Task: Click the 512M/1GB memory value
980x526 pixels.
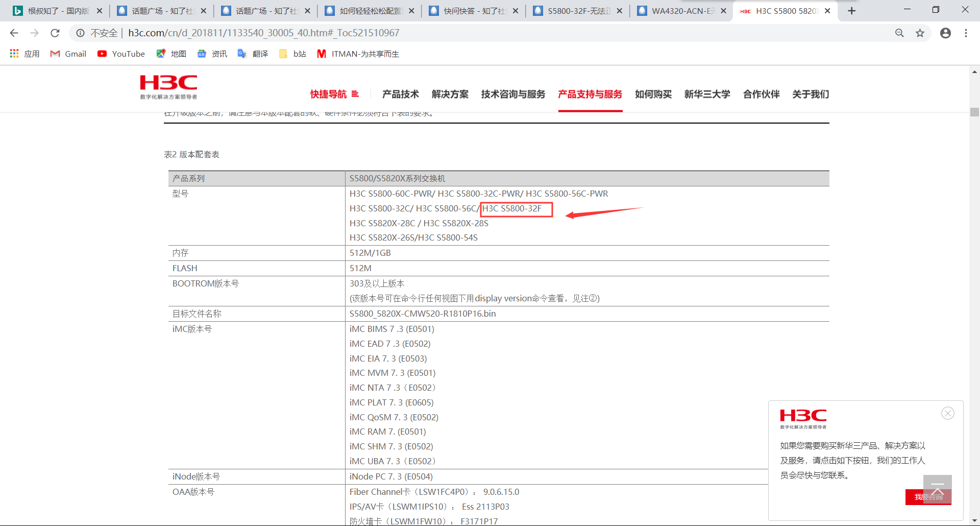Action: [370, 253]
